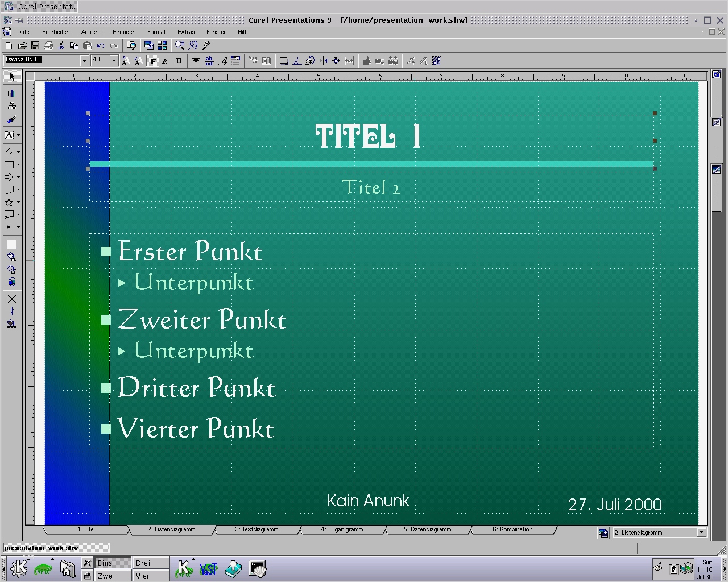Click the white fill color swatch
The image size is (728, 582).
(x=11, y=244)
